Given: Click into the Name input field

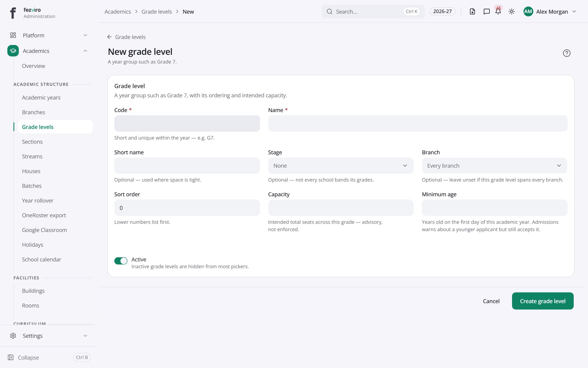Looking at the screenshot, I should pyautogui.click(x=418, y=123).
